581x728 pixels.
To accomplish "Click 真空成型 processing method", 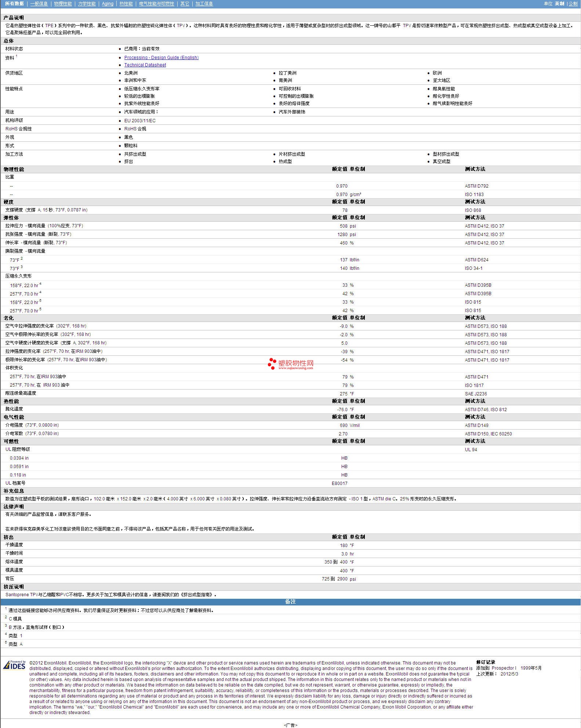I will (442, 162).
